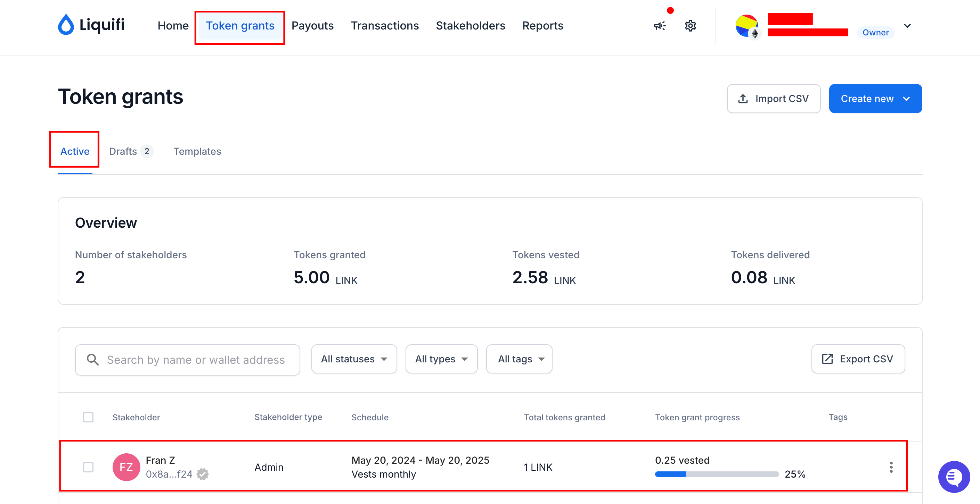Screen dimensions: 980x504
Task: Click the FZ stakeholder avatar
Action: point(126,467)
